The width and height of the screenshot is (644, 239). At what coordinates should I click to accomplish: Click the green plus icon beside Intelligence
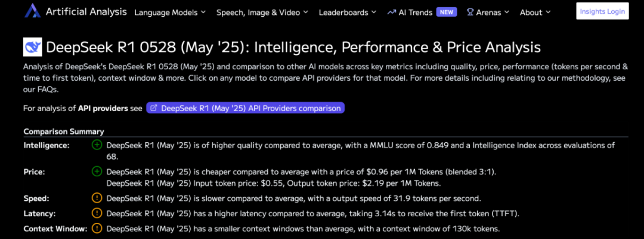coord(97,145)
